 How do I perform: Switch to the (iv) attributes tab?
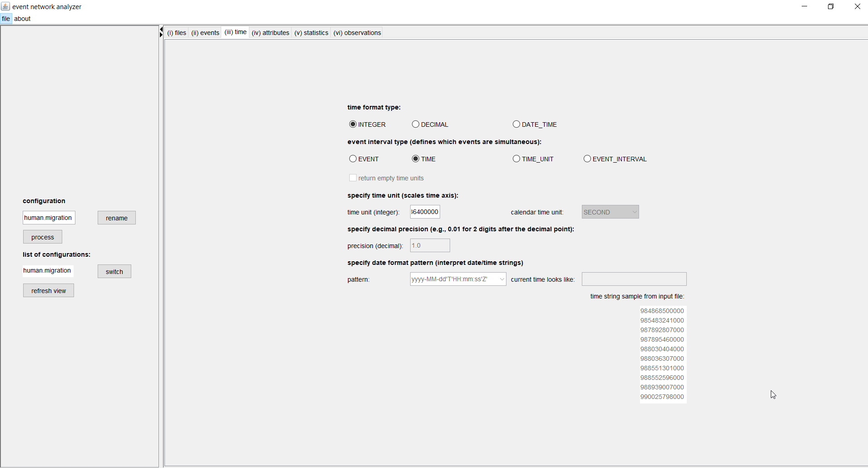click(270, 33)
